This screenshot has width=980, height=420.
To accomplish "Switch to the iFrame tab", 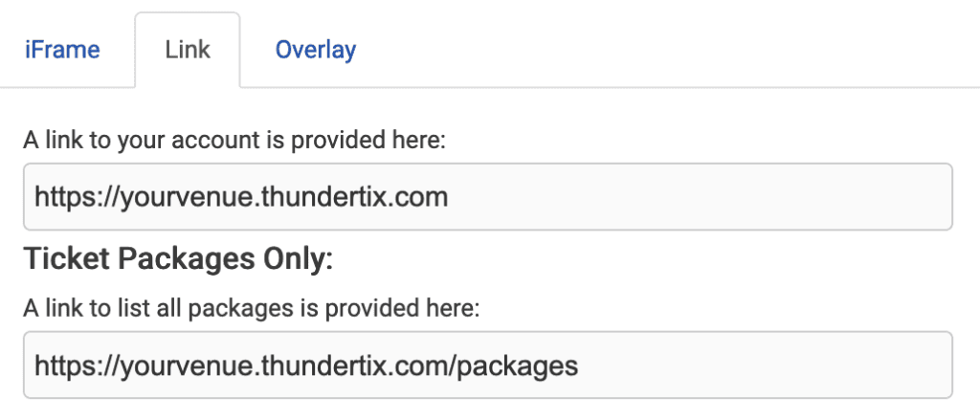I will (x=62, y=50).
